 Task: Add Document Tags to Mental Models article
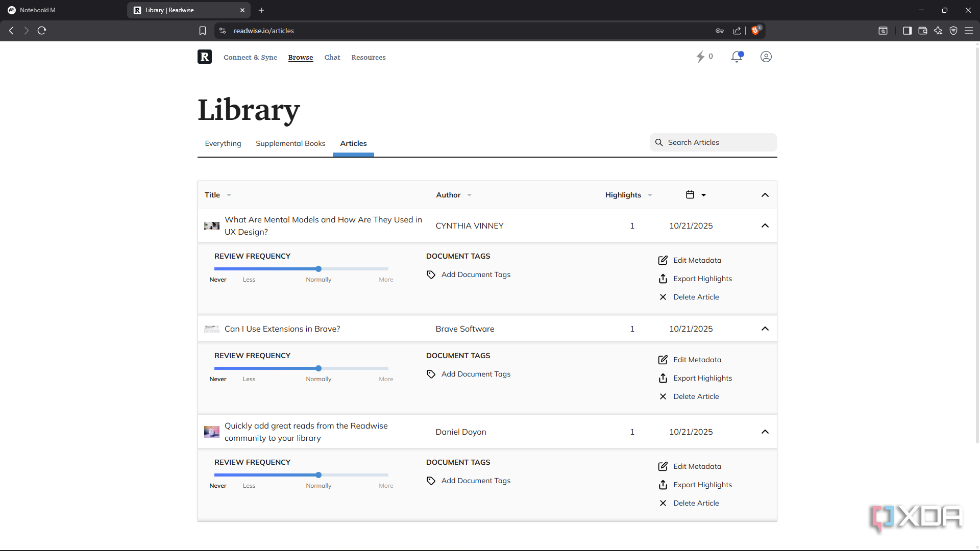[x=469, y=274]
